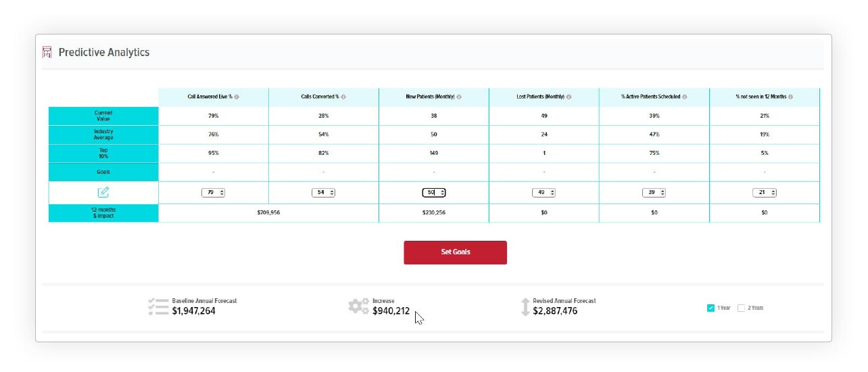Uncheck the 1 Year checkbox
The height and width of the screenshot is (372, 868).
(710, 308)
